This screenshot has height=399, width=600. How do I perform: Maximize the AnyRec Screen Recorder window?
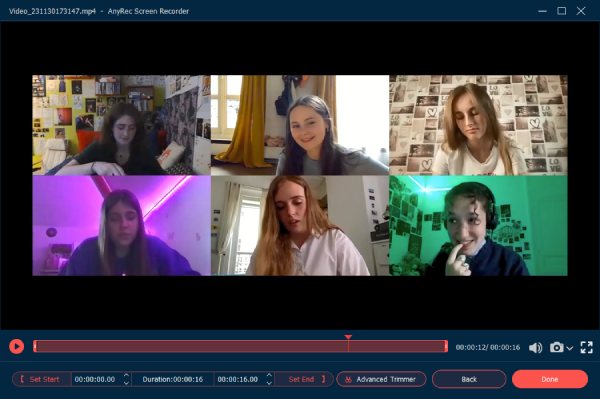tap(561, 11)
